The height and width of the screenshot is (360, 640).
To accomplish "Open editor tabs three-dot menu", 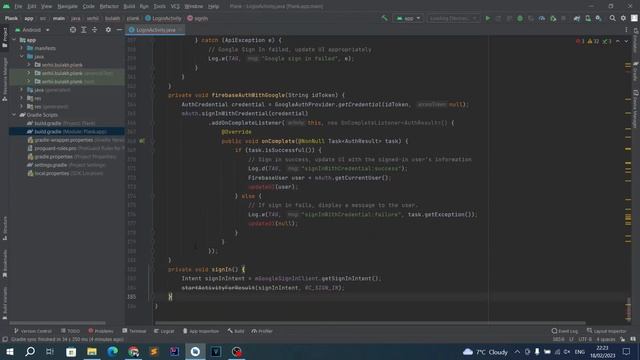I will 626,30.
